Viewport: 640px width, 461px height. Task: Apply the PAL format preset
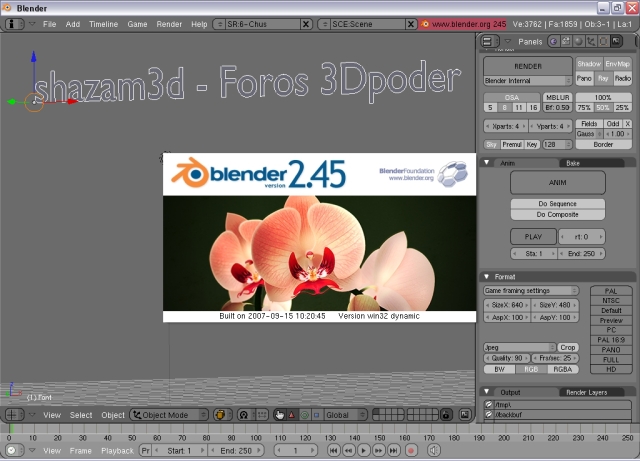[611, 291]
